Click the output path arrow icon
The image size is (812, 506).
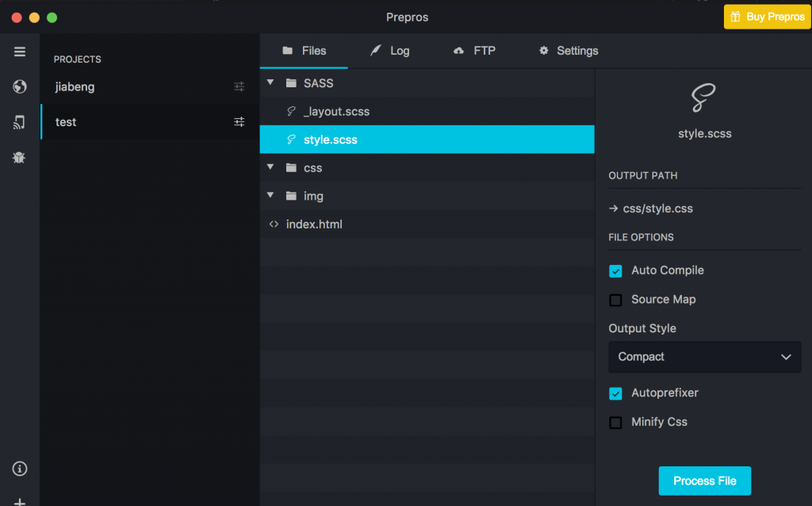pyautogui.click(x=613, y=209)
